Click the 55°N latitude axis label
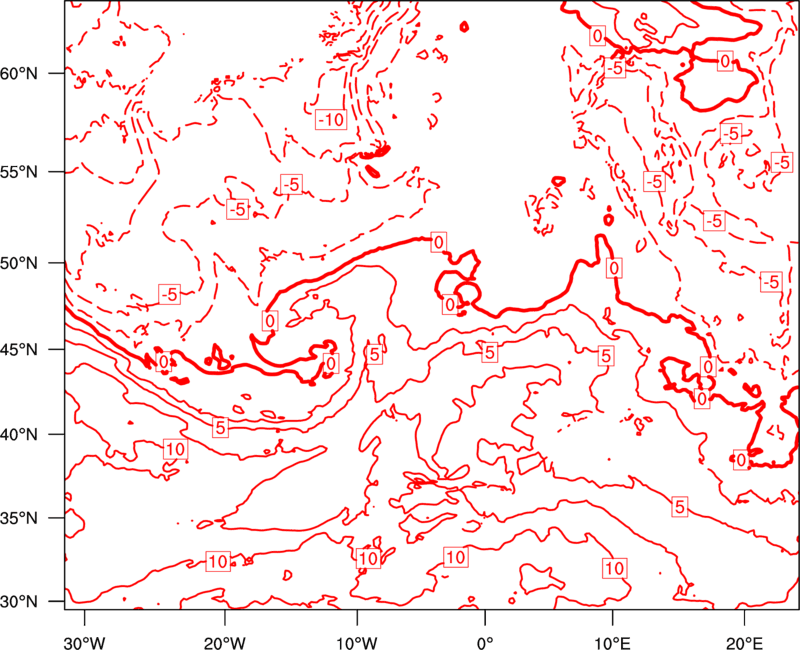The image size is (800, 650). [19, 172]
